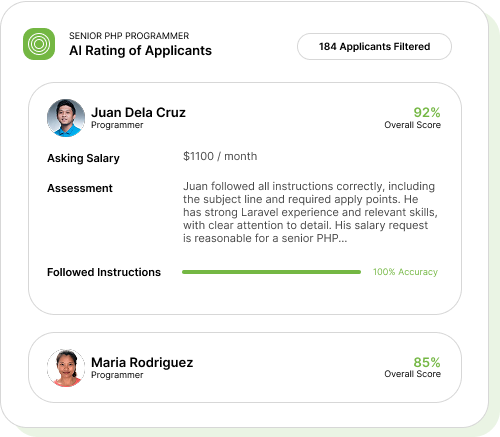The width and height of the screenshot is (500, 437).
Task: Click the Asking Salary label
Action: click(83, 158)
